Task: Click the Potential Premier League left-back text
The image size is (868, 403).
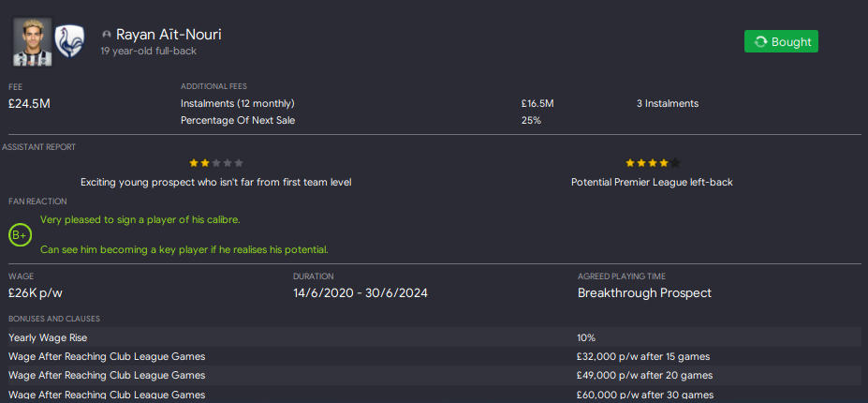Action: click(652, 182)
